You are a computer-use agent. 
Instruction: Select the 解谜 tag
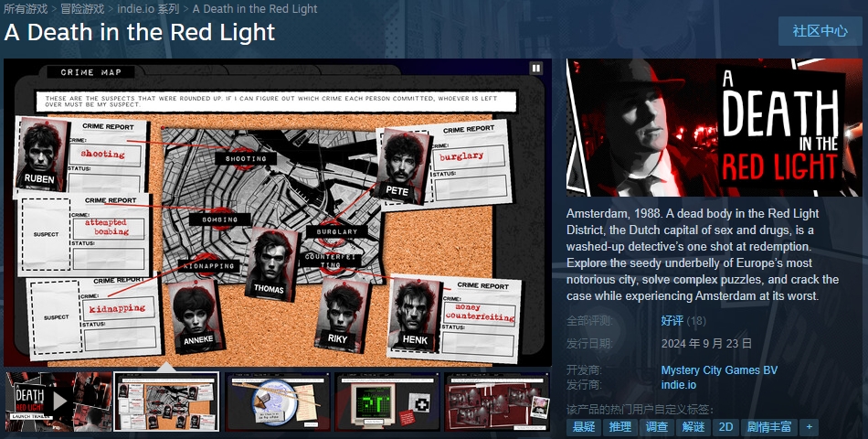click(x=693, y=427)
